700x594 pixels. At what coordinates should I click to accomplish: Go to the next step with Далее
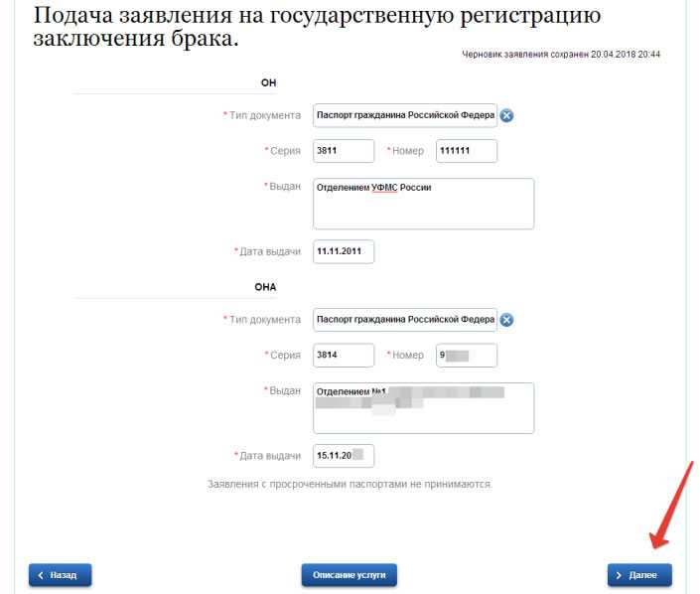click(x=639, y=575)
